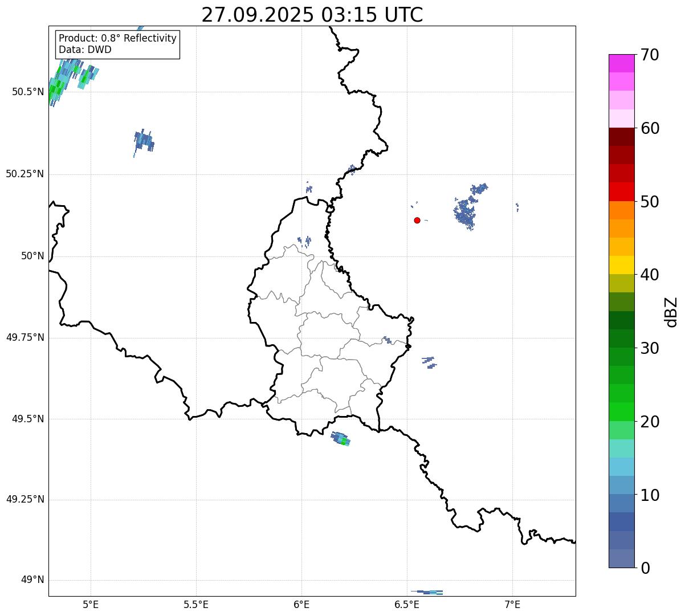Click the colorbar tick label 70
Image resolution: width=685 pixels, height=616 pixels.
(x=650, y=55)
